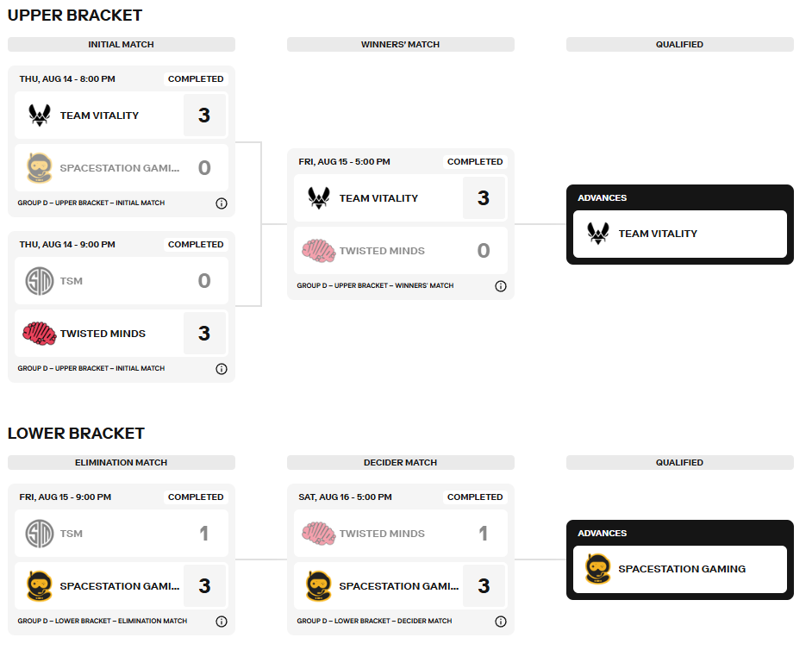Click Spacestation logo in lower Advances card
The width and height of the screenshot is (812, 650).
pyautogui.click(x=598, y=569)
